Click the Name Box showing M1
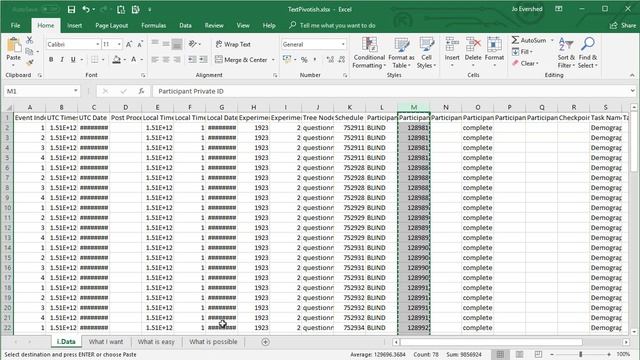Screen dimensions: 640x360 tap(42, 91)
